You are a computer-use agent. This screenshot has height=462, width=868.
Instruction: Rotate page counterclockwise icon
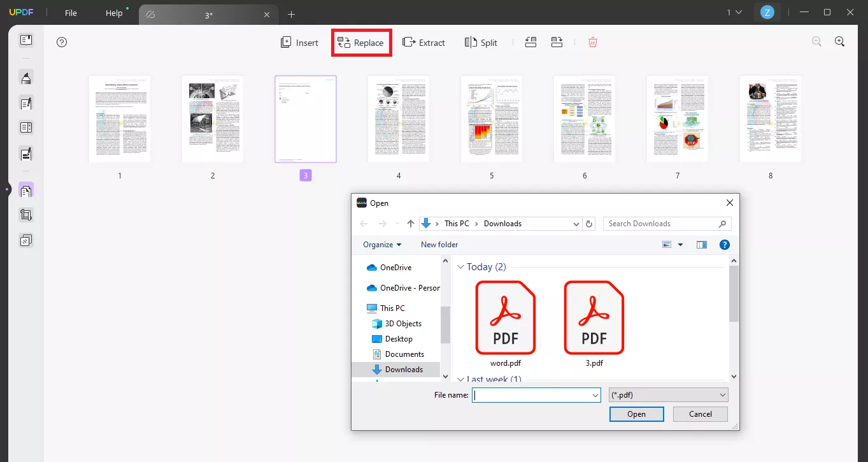click(x=531, y=43)
